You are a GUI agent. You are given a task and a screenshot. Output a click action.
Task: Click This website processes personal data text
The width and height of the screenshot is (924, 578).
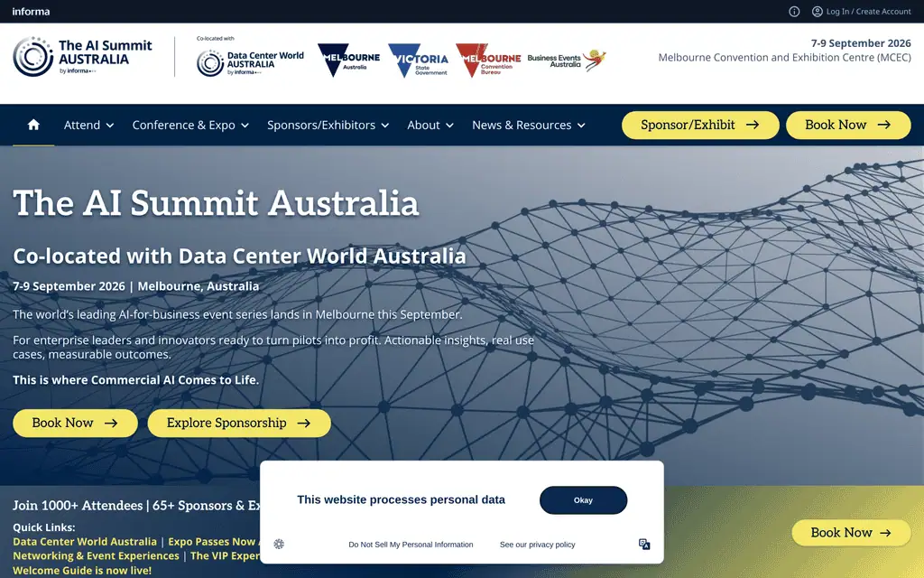click(x=401, y=499)
